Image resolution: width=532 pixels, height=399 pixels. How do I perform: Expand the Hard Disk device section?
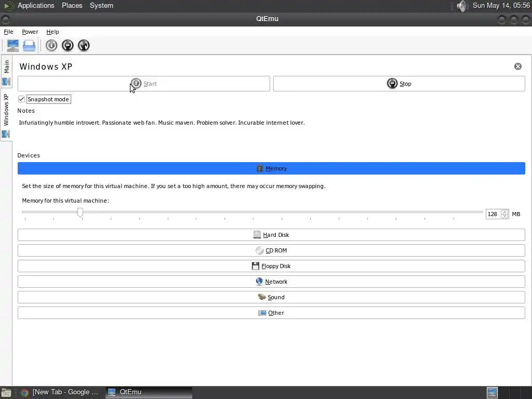(271, 235)
